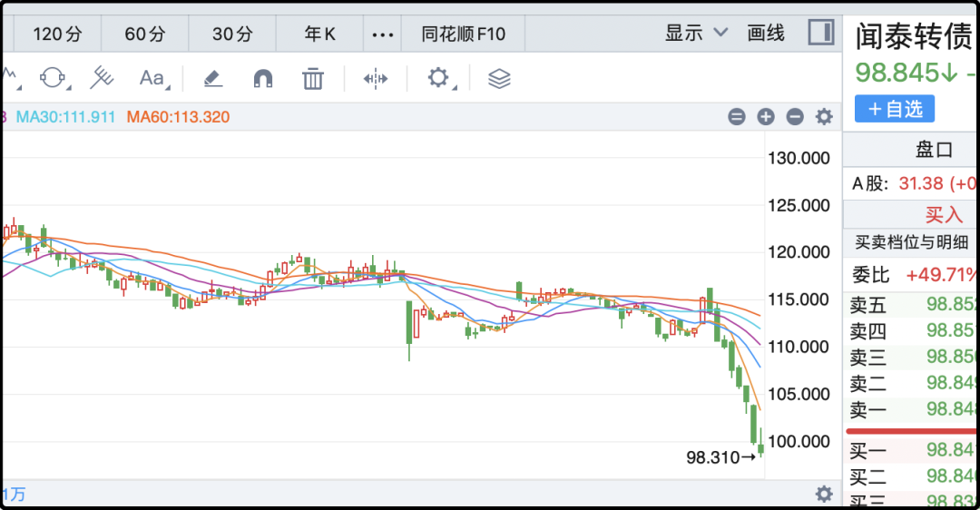This screenshot has height=510, width=980.
Task: Click the 委比 +49.71% value
Action: pos(941,274)
